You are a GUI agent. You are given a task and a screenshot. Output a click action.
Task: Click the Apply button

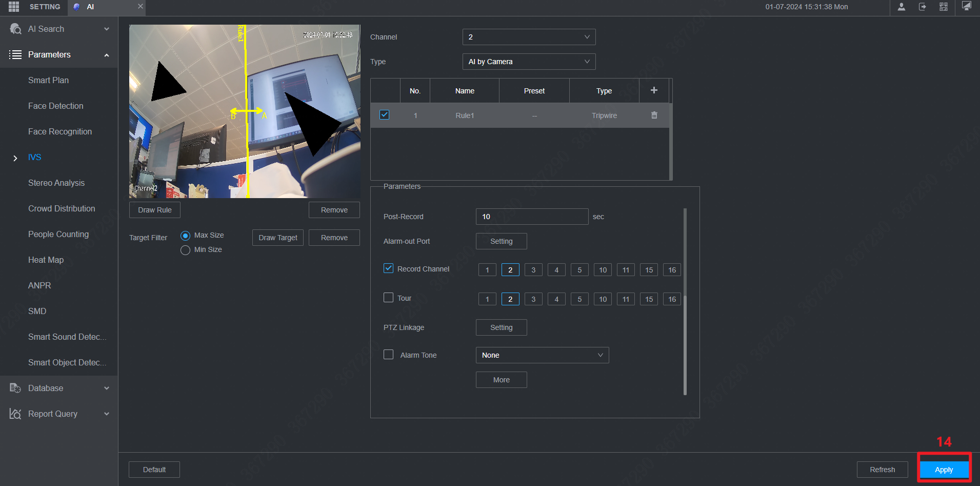(x=944, y=469)
